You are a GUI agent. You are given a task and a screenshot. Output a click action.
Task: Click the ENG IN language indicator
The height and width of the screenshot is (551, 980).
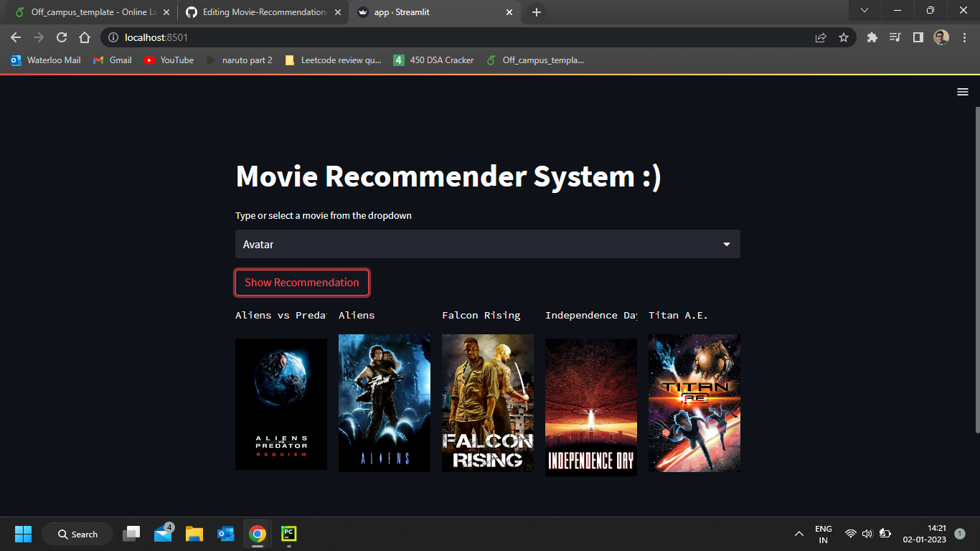pos(824,534)
